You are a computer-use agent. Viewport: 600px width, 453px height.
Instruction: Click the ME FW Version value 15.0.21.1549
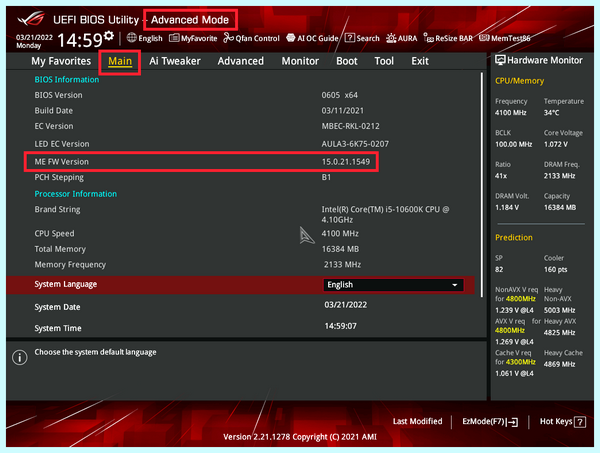tap(346, 161)
